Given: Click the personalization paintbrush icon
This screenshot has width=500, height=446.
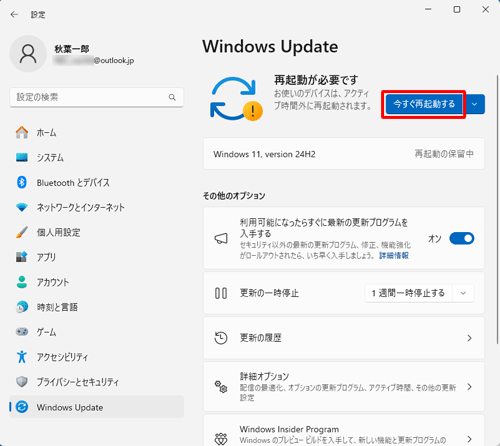Looking at the screenshot, I should (x=22, y=232).
